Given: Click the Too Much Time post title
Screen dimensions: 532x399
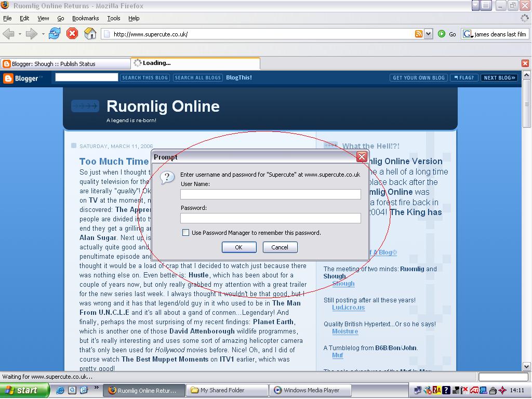Looking at the screenshot, I should coord(114,162).
